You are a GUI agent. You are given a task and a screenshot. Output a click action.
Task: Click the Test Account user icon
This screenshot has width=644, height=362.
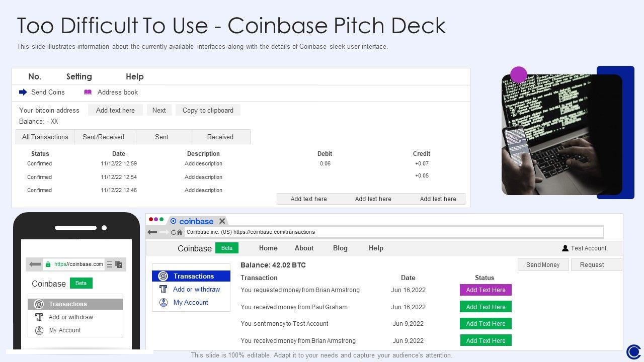(565, 248)
